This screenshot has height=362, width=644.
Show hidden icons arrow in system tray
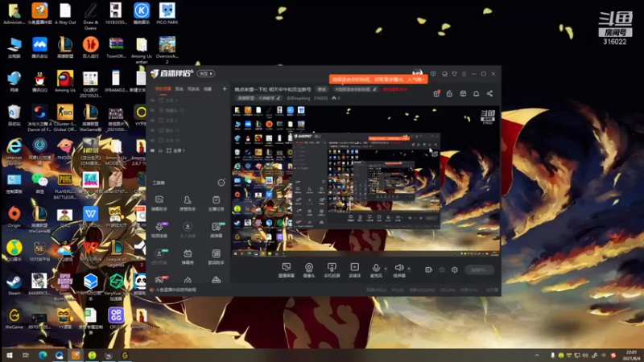tap(537, 355)
